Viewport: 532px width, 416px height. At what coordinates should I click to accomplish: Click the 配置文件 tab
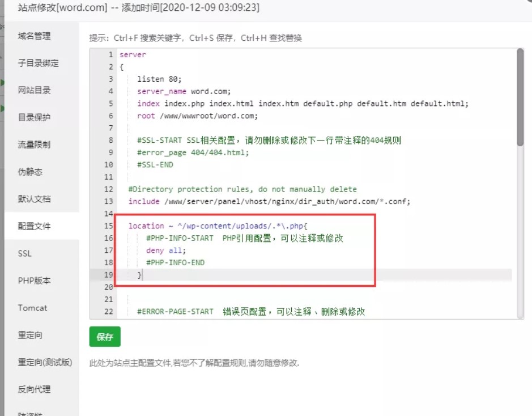(x=34, y=227)
